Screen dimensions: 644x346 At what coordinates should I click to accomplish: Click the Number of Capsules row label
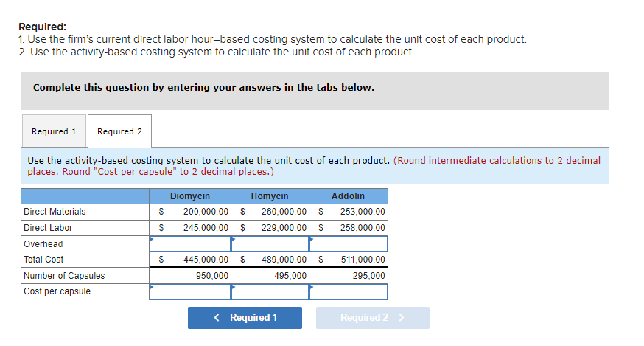(x=64, y=276)
